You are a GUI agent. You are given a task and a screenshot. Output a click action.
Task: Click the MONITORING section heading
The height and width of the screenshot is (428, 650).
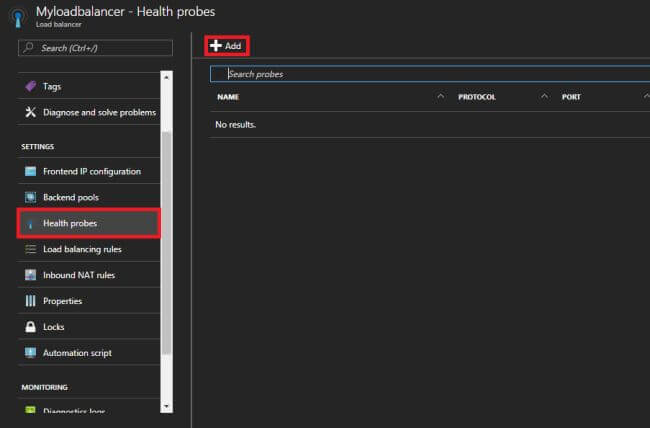[x=44, y=387]
